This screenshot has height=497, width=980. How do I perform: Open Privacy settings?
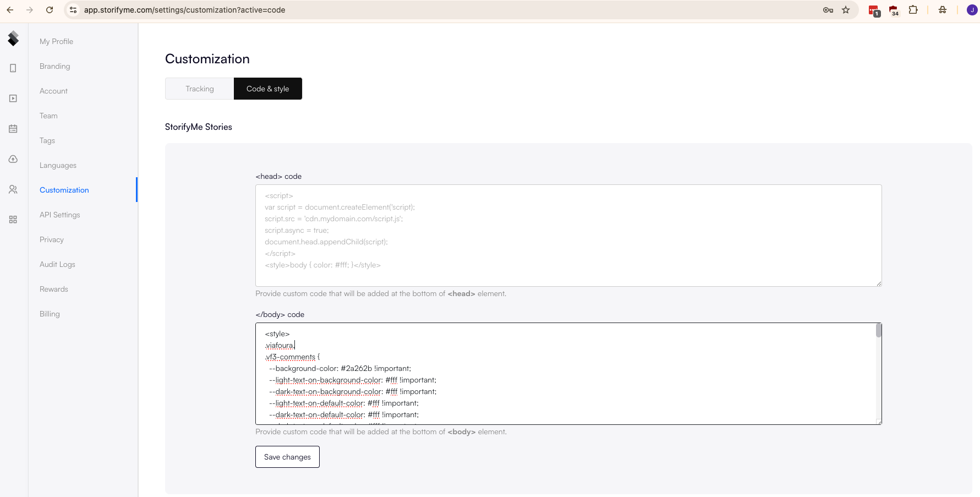coord(52,239)
